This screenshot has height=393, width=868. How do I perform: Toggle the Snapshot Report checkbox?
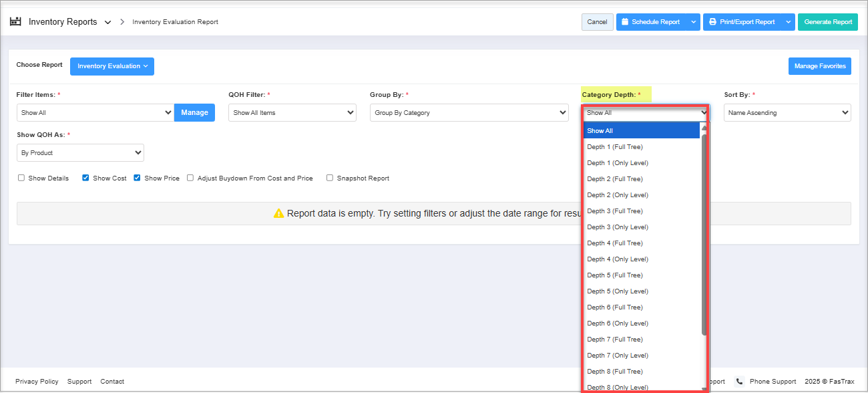point(330,178)
